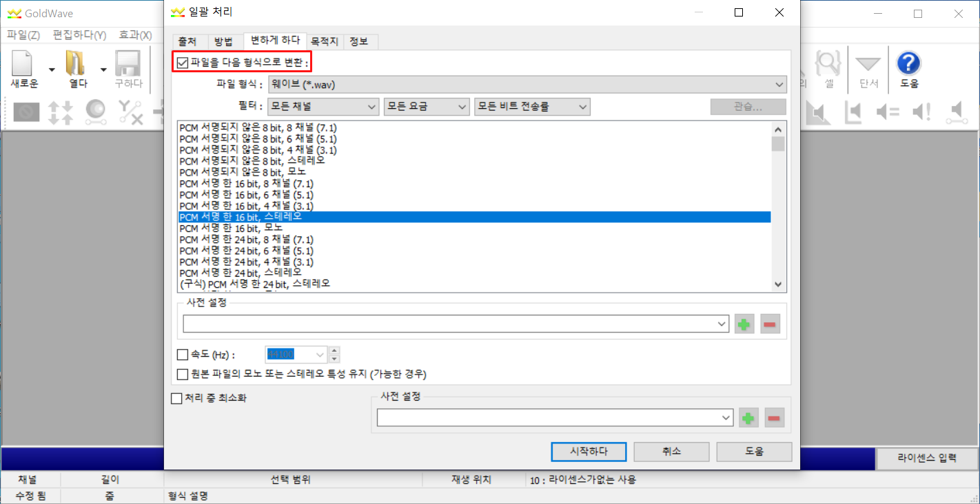
Task: Select PCM 서명 한 16 bit, 4 채널 (3.1)
Action: coord(475,205)
